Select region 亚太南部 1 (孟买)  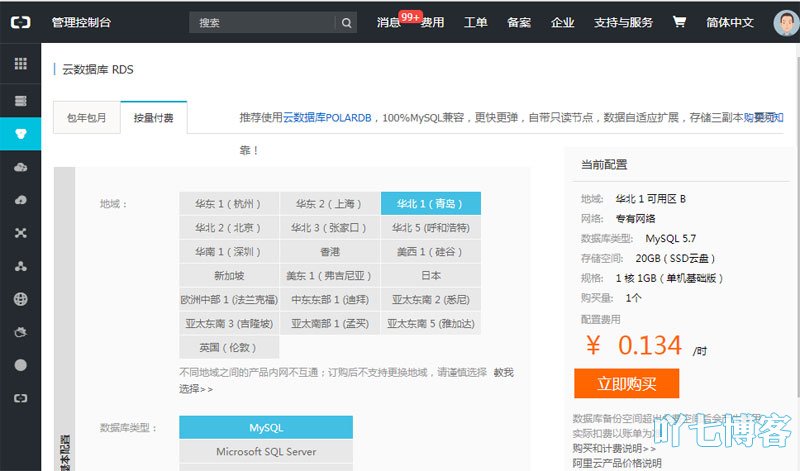(330, 324)
